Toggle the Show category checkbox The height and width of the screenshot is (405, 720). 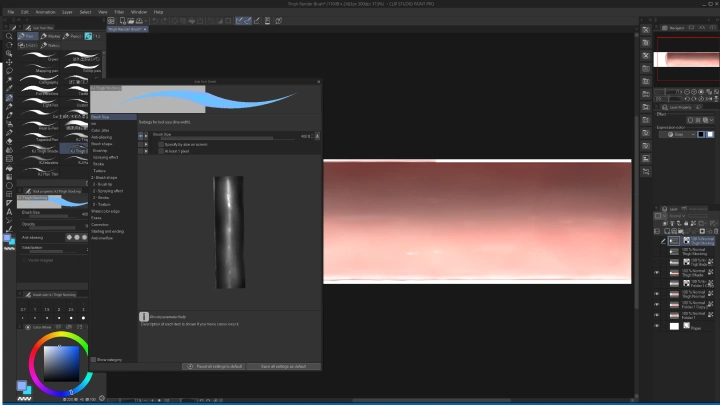94,360
